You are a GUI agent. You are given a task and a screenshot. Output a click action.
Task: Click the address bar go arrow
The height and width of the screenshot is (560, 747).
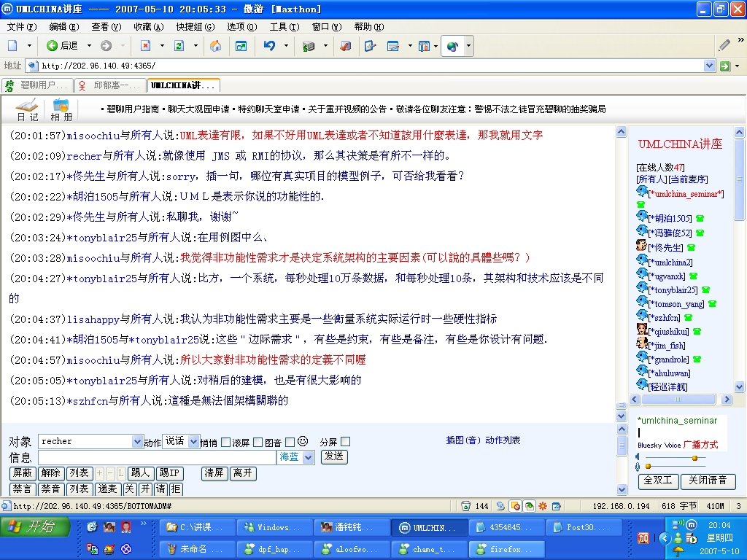[724, 66]
